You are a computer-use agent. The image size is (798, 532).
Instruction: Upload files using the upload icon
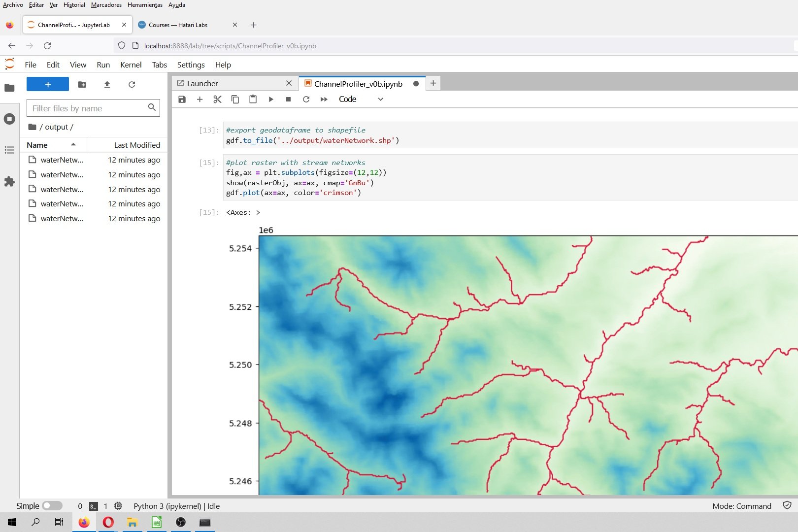point(107,84)
